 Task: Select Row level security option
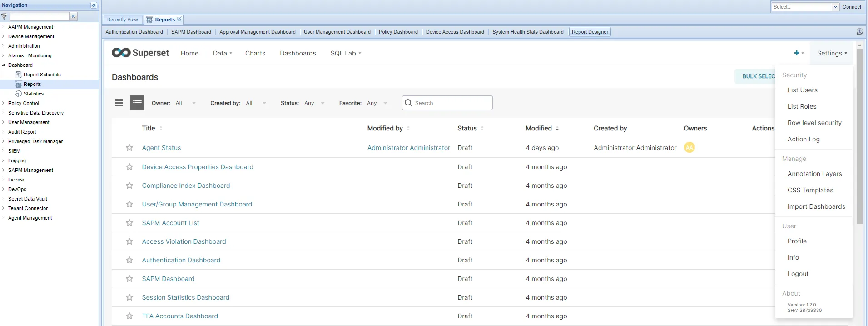pos(814,123)
